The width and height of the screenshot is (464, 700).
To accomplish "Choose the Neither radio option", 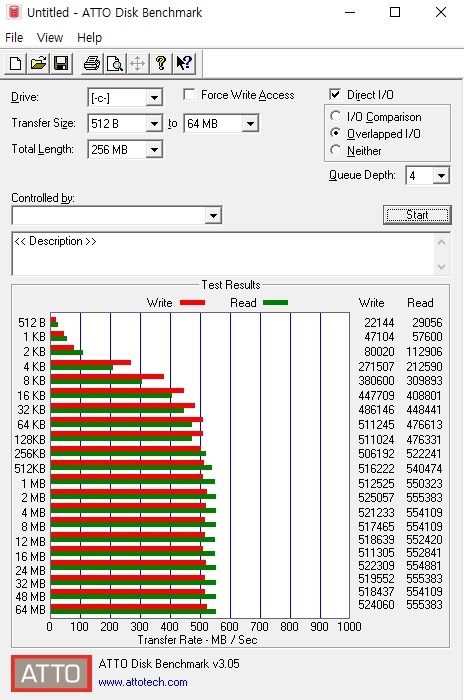I will [335, 150].
